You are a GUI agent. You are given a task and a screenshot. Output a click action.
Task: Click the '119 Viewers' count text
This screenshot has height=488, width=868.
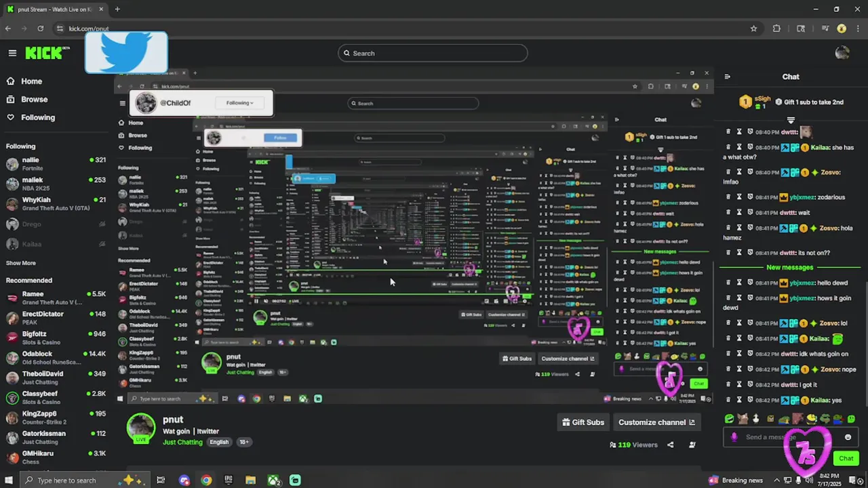pyautogui.click(x=637, y=445)
